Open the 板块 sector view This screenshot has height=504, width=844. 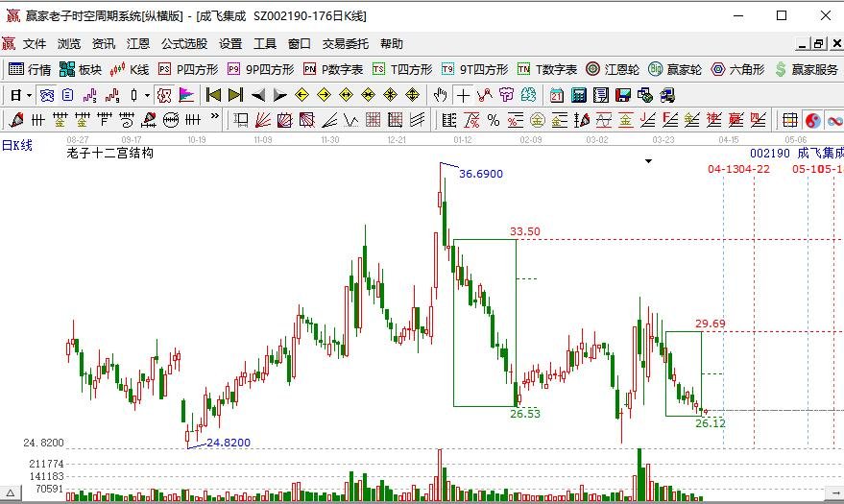(x=81, y=69)
